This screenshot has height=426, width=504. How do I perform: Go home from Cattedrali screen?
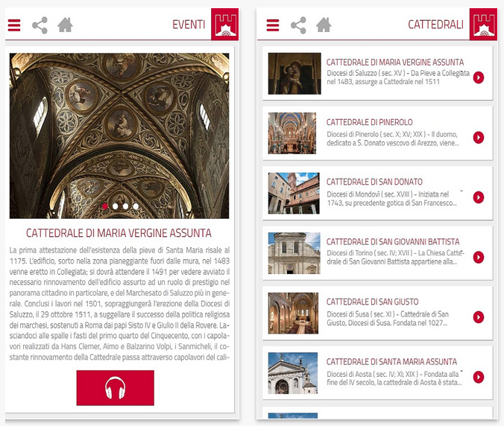pyautogui.click(x=324, y=25)
